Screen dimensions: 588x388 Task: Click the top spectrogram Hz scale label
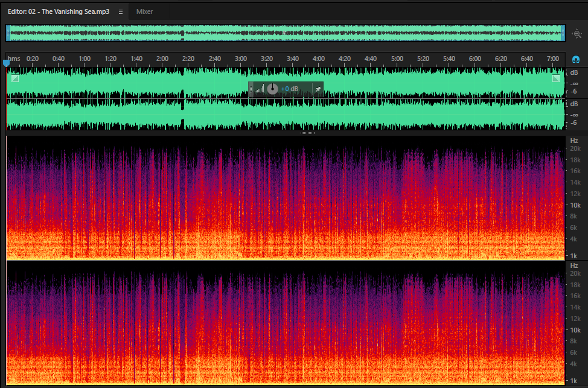click(574, 141)
